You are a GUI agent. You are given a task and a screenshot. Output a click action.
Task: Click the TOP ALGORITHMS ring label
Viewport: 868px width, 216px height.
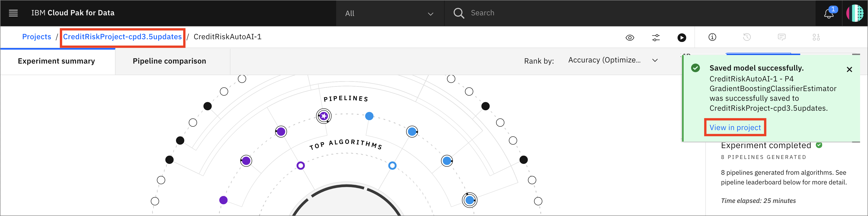coord(346,145)
